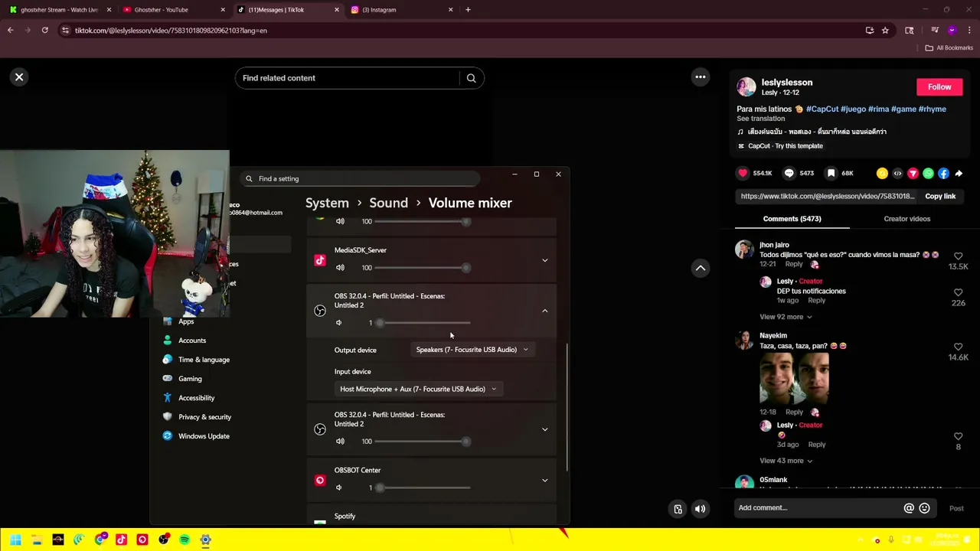
Task: Insert a mention with the @ icon
Action: tap(909, 508)
